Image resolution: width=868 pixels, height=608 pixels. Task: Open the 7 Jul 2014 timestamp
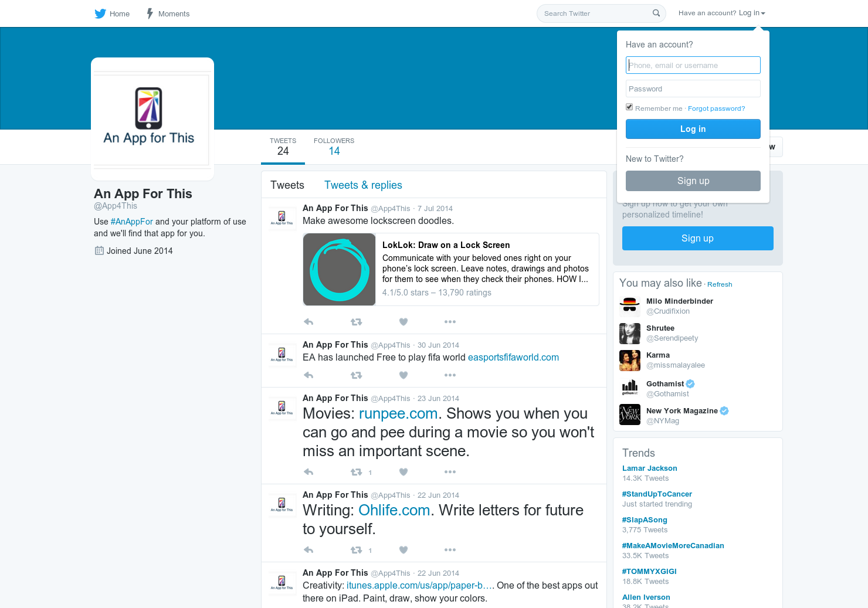tap(435, 209)
